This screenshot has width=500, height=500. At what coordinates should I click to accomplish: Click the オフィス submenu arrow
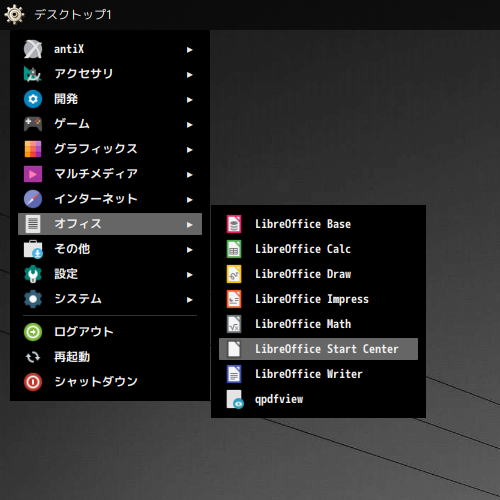coord(189,225)
